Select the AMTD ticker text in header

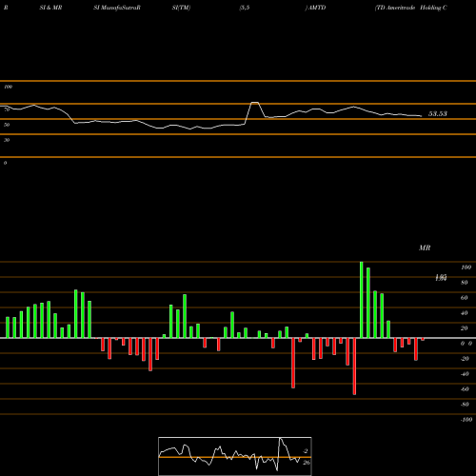(x=316, y=8)
